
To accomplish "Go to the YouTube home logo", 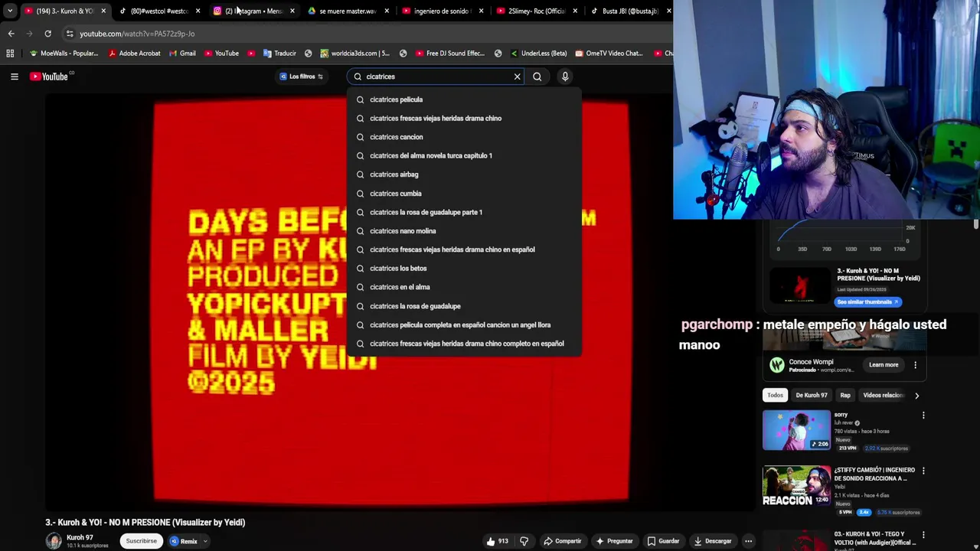I will point(51,77).
